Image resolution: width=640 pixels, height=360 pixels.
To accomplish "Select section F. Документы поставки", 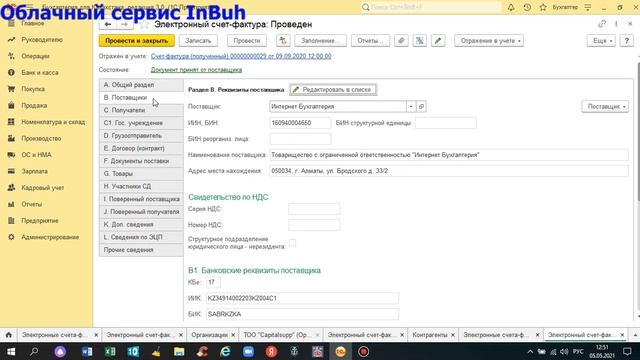I will (141, 161).
